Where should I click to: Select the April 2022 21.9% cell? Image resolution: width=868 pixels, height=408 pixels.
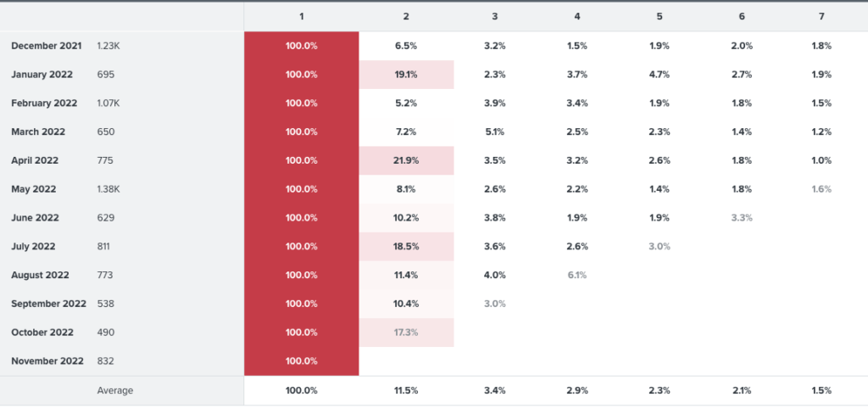pos(406,160)
